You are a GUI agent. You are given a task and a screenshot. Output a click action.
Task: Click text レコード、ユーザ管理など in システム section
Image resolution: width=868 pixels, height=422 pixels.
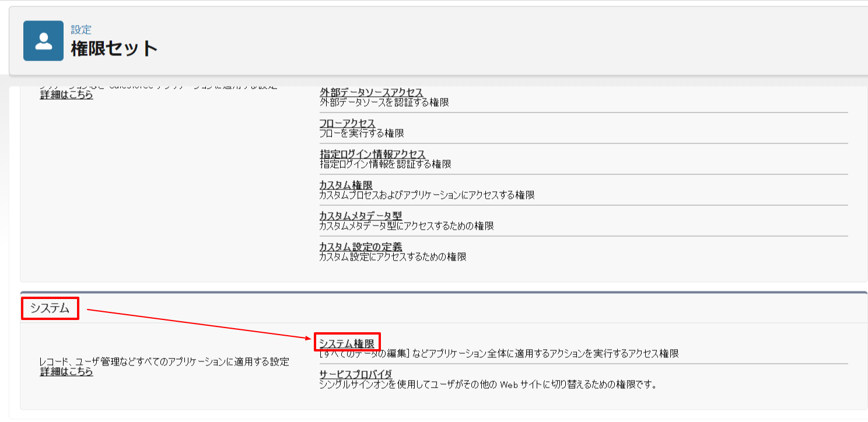click(x=164, y=362)
